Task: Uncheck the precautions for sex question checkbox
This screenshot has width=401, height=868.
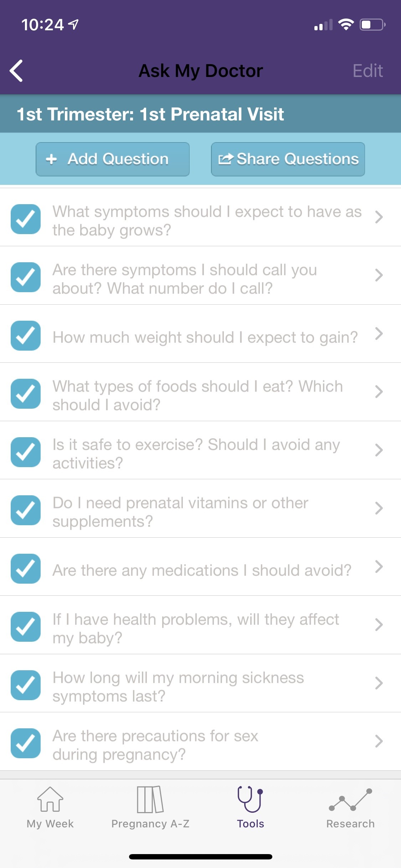Action: (x=26, y=743)
